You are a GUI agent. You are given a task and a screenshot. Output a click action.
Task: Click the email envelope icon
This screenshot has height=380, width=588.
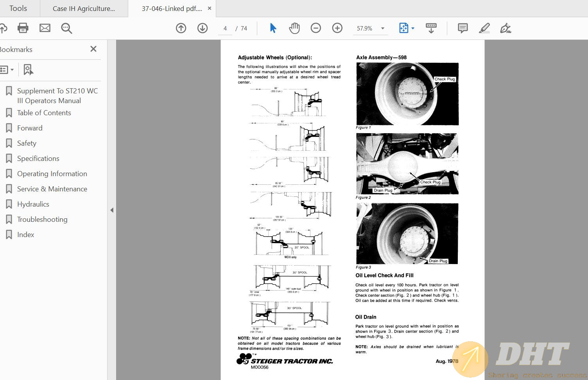click(x=45, y=28)
